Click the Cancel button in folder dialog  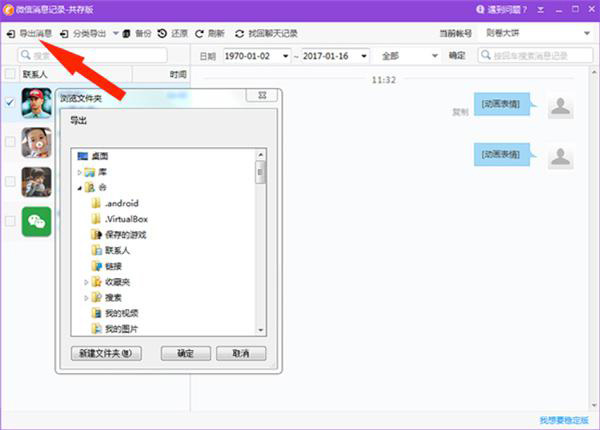(x=241, y=353)
